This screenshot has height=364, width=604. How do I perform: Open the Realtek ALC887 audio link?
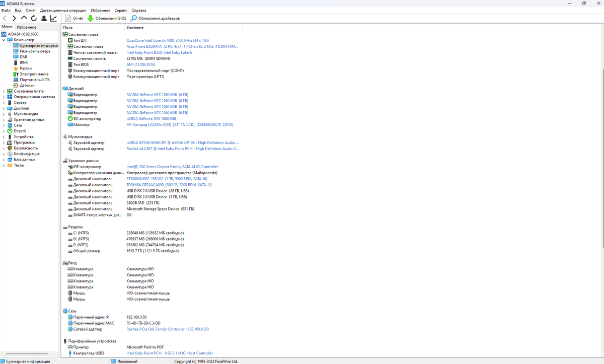(x=183, y=149)
